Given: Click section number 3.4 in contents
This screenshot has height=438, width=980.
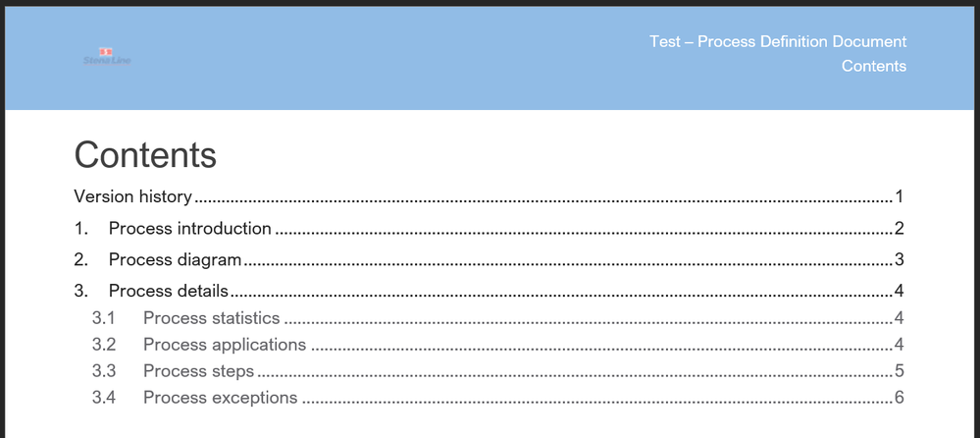Looking at the screenshot, I should pyautogui.click(x=104, y=398).
